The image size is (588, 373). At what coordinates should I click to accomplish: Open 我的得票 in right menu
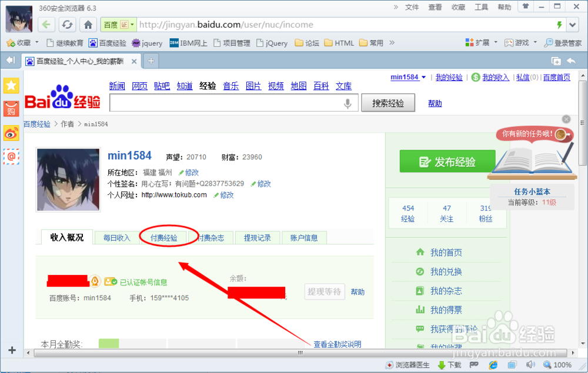[446, 310]
